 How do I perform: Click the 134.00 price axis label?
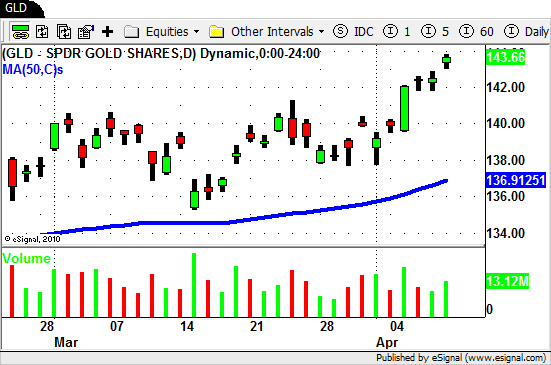pos(505,233)
